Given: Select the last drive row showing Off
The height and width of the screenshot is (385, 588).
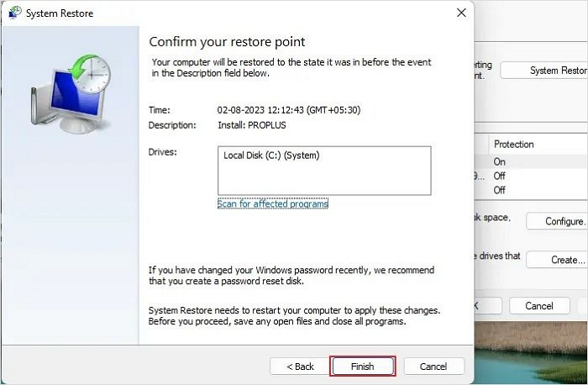Looking at the screenshot, I should coord(529,190).
